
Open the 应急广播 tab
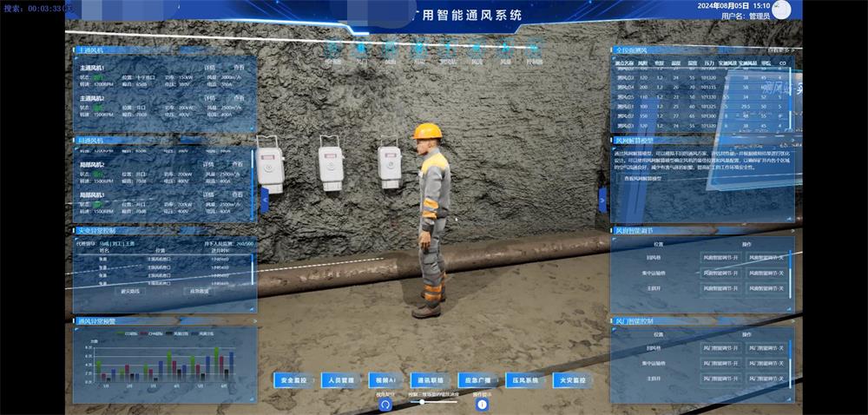[476, 380]
